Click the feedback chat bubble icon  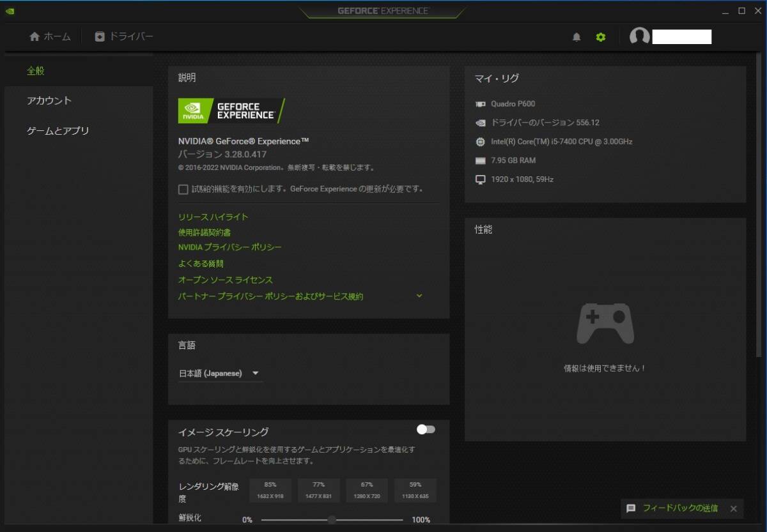pos(631,508)
